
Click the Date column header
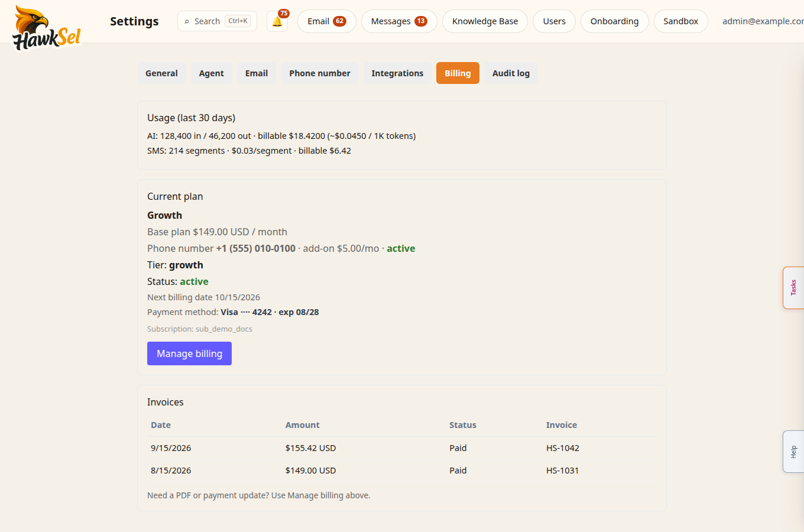click(161, 425)
